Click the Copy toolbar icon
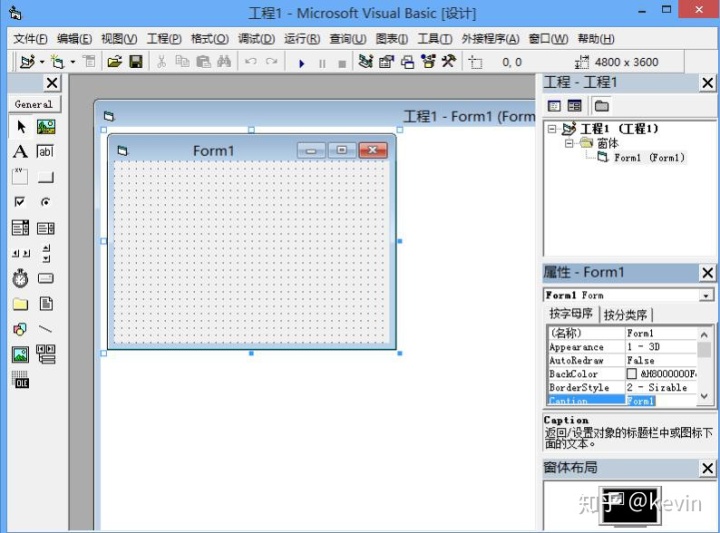This screenshot has width=720, height=533. pyautogui.click(x=182, y=62)
